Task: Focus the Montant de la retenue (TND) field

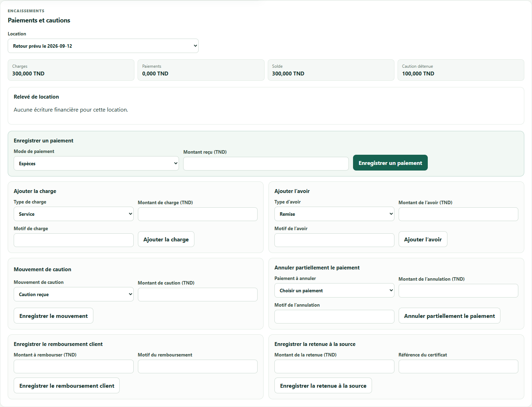Action: click(x=334, y=367)
